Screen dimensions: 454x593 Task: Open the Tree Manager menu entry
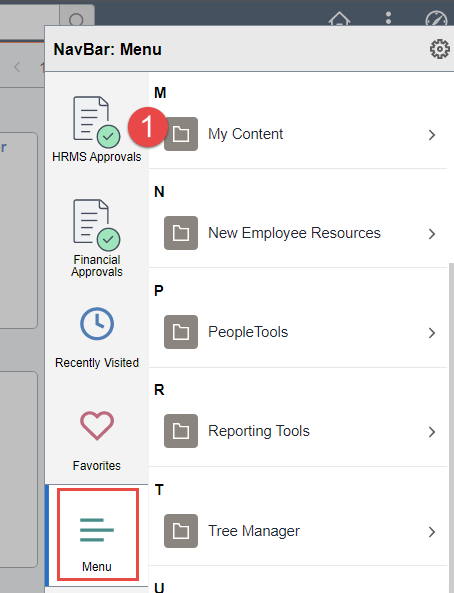tap(298, 531)
